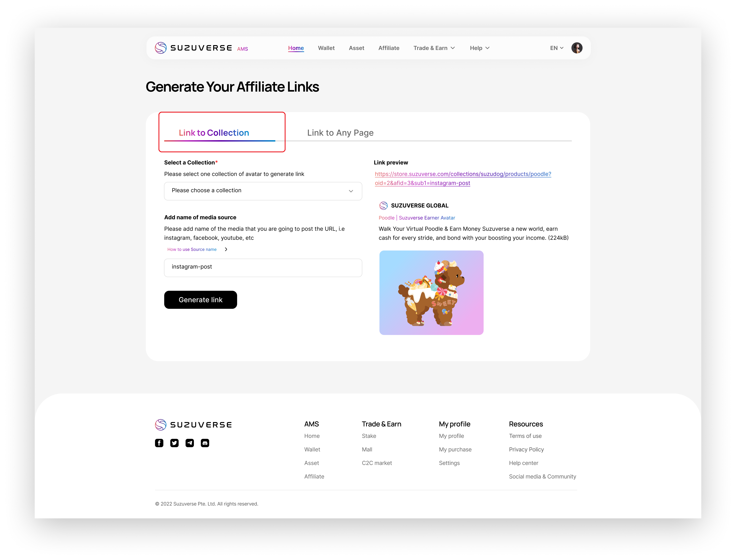Viewport: 736px width, 560px height.
Task: Click the profile avatar in the navbar
Action: pyautogui.click(x=577, y=48)
